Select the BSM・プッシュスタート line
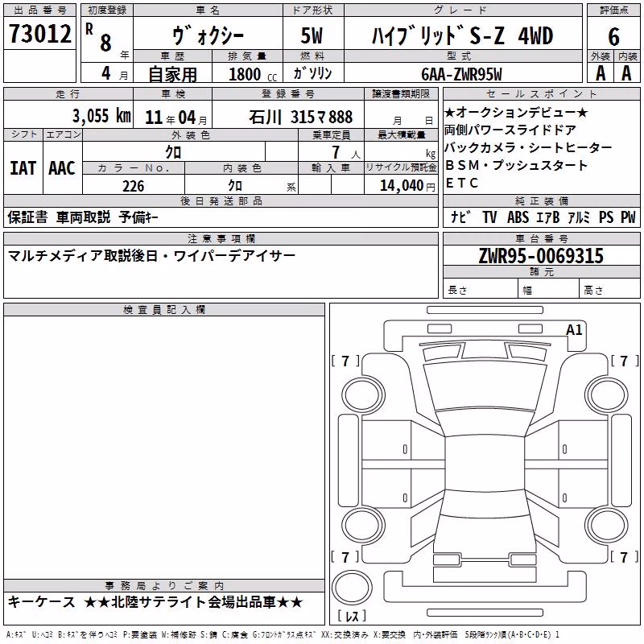 516,165
